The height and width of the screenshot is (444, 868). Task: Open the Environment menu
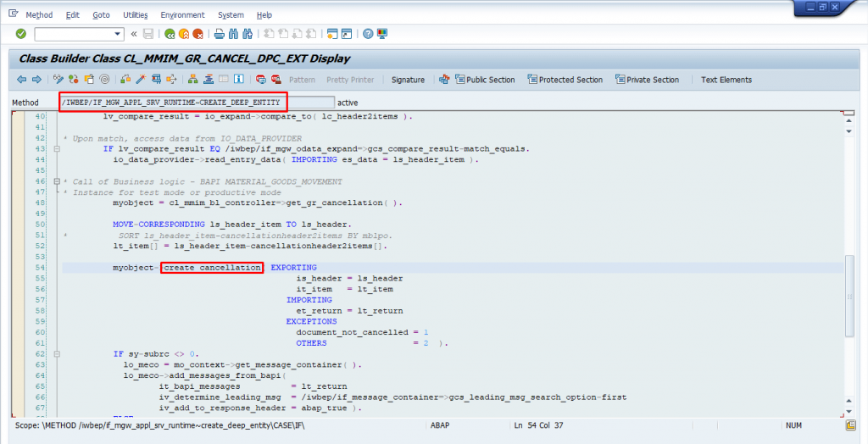[x=183, y=15]
